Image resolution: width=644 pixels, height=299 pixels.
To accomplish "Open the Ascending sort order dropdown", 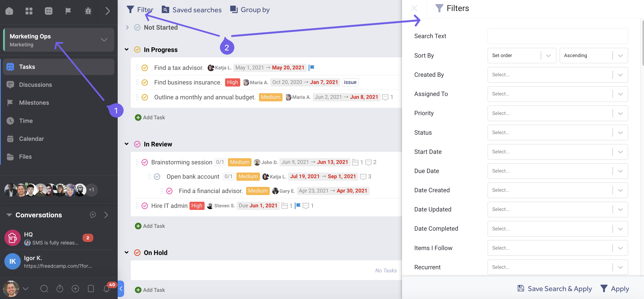I will [x=593, y=56].
